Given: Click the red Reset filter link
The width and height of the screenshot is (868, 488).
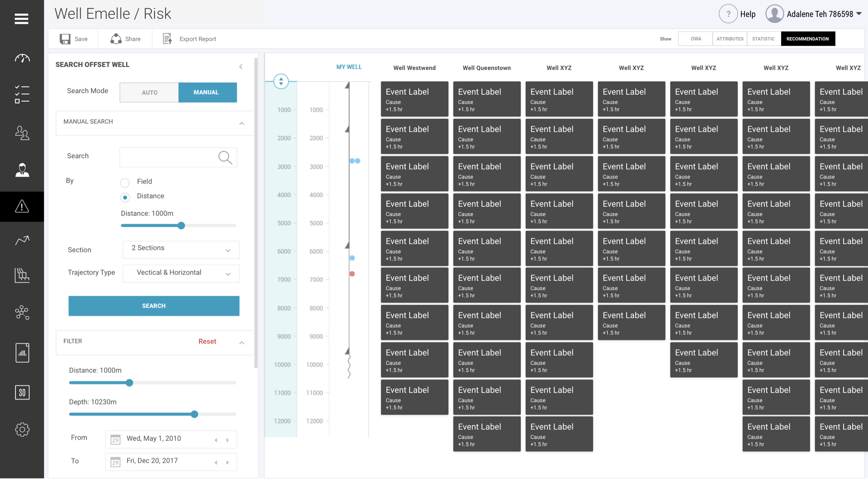Looking at the screenshot, I should tap(207, 342).
